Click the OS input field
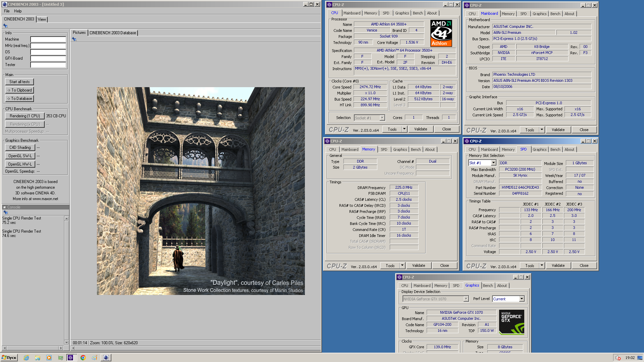This screenshot has width=644, height=362. pyautogui.click(x=48, y=52)
